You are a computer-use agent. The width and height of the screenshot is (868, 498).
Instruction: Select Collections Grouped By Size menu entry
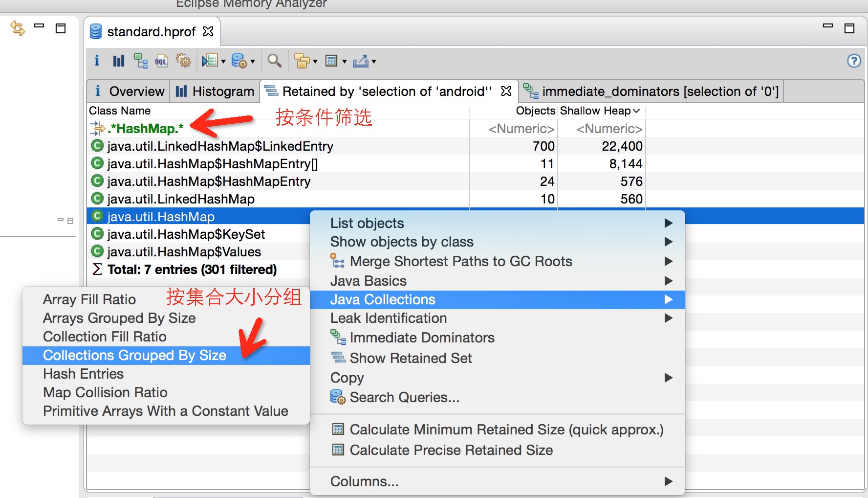[x=135, y=355]
